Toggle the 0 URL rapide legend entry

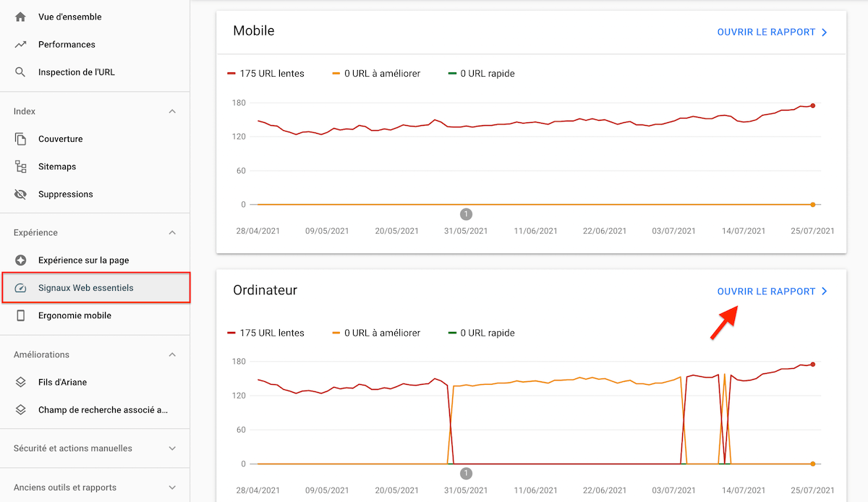click(482, 73)
